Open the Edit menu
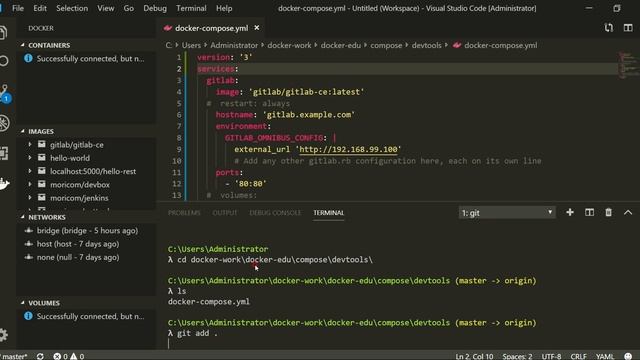The height and width of the screenshot is (360, 640). pyautogui.click(x=40, y=8)
